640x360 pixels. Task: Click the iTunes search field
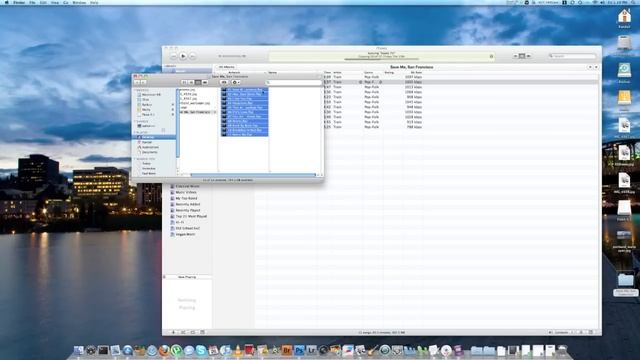click(572, 56)
